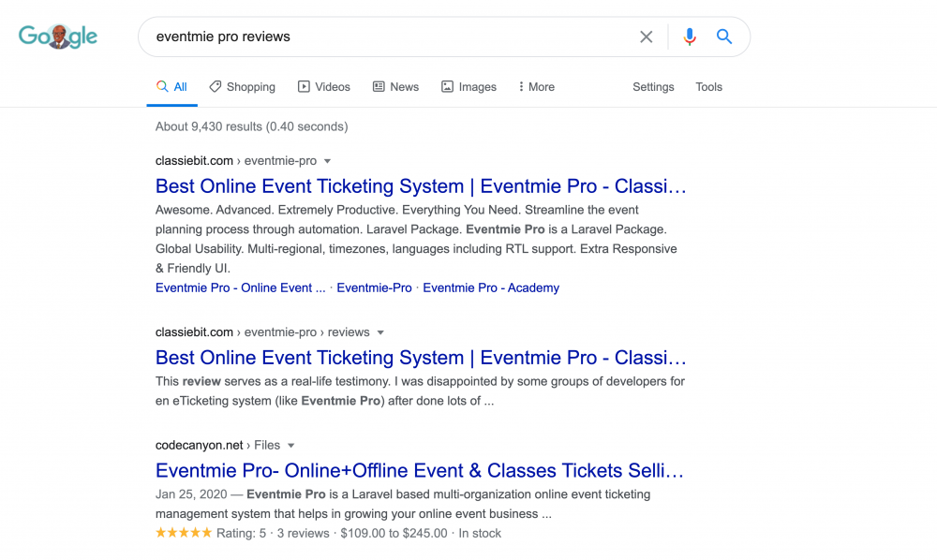
Task: Open search Settings
Action: (x=653, y=87)
